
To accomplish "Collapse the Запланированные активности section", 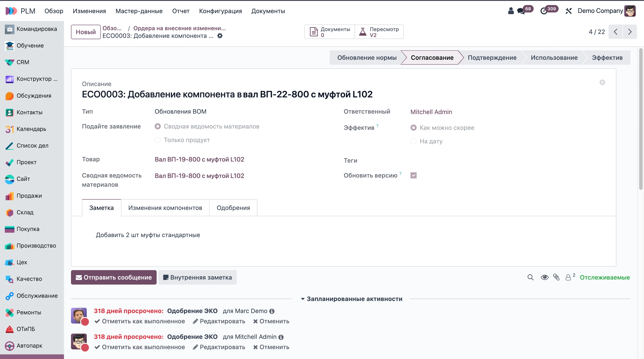I will click(352, 299).
